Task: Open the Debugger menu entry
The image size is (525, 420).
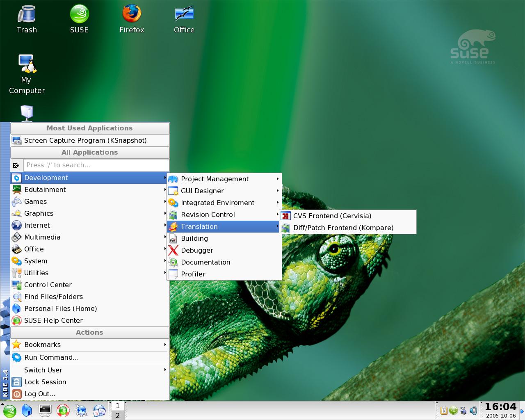Action: point(224,250)
